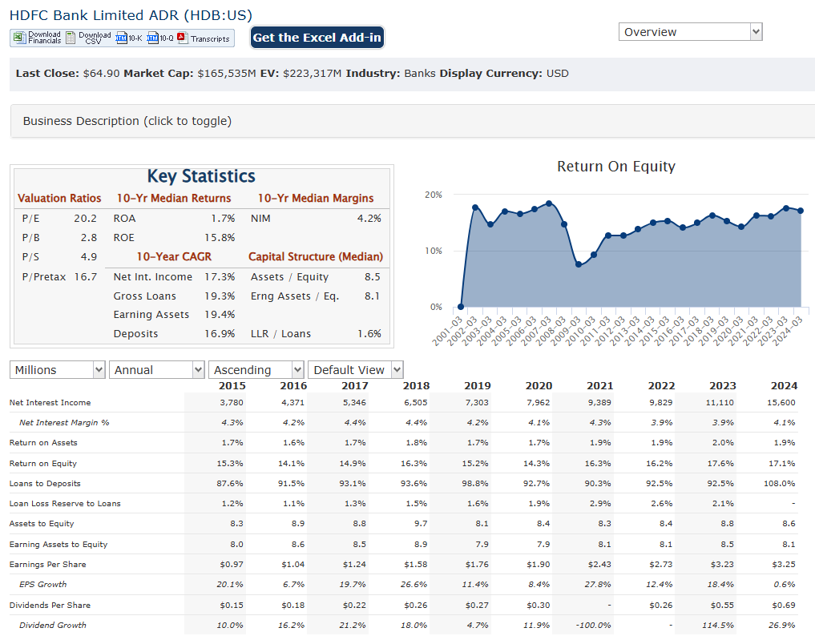Click the 10-Year CAGR heading
Image resolution: width=815 pixels, height=644 pixels.
tap(174, 256)
